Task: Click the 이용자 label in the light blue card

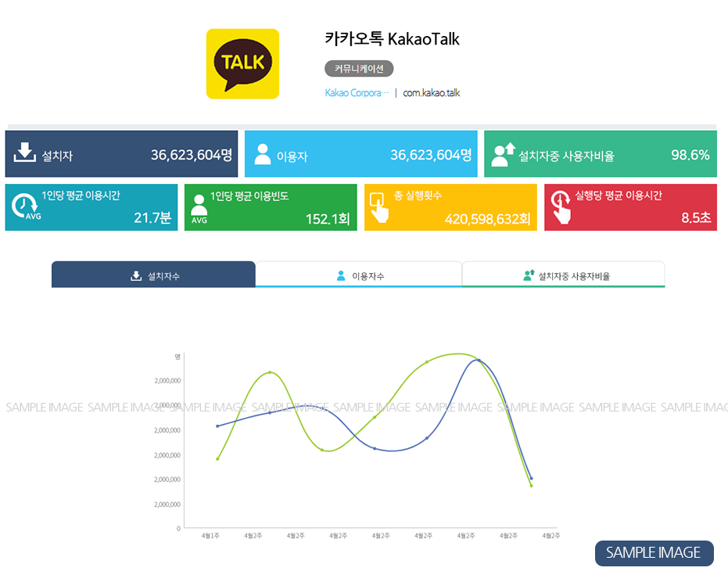Action: click(292, 156)
